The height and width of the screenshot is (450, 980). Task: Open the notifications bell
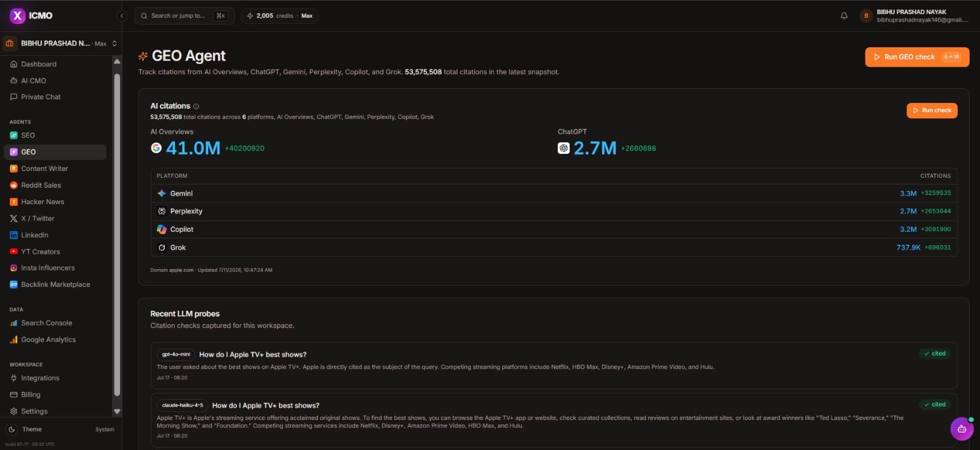pos(844,16)
